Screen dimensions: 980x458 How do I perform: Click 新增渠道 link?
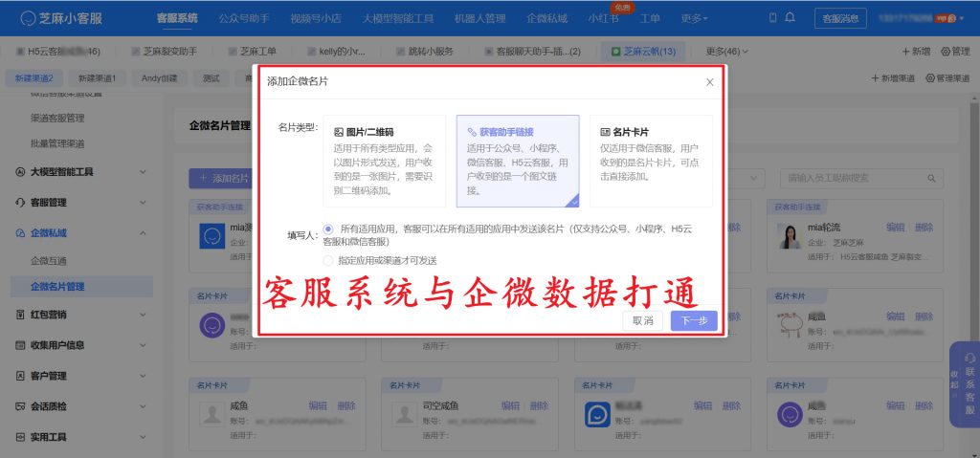[893, 78]
